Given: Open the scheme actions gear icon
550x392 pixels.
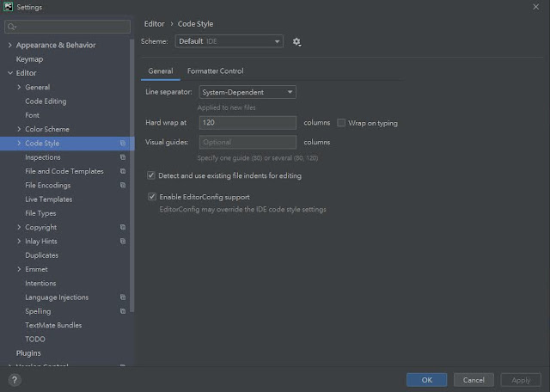Looking at the screenshot, I should pos(296,42).
